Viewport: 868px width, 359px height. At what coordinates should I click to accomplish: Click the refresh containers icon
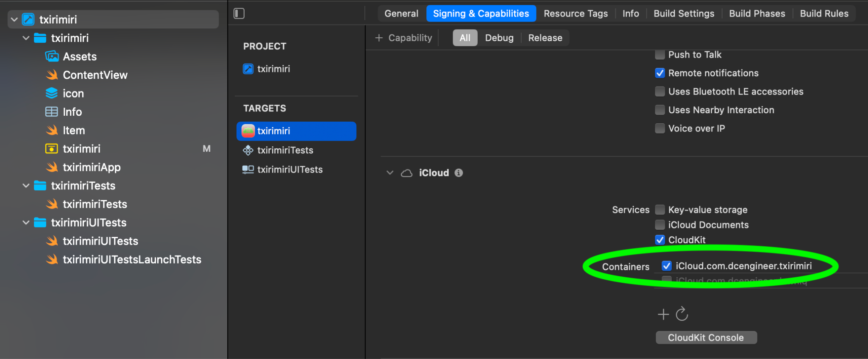point(682,314)
